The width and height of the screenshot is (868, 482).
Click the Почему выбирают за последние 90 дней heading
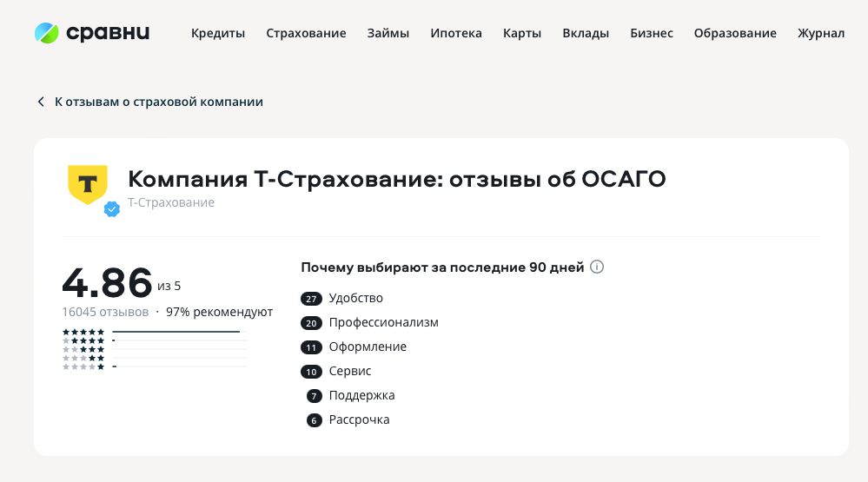[442, 267]
